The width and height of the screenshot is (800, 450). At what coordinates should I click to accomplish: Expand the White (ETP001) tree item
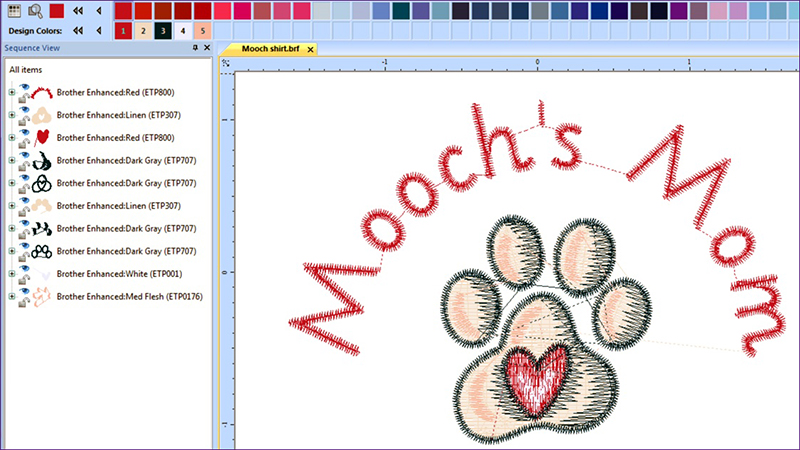pyautogui.click(x=11, y=273)
